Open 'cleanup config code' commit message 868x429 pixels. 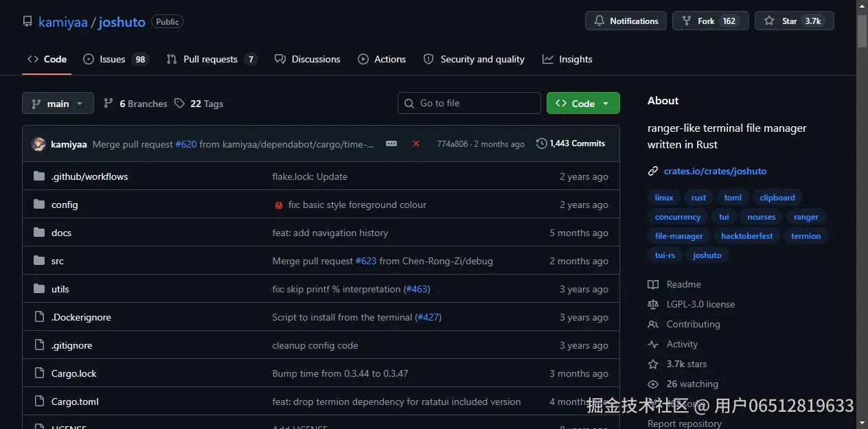(315, 345)
